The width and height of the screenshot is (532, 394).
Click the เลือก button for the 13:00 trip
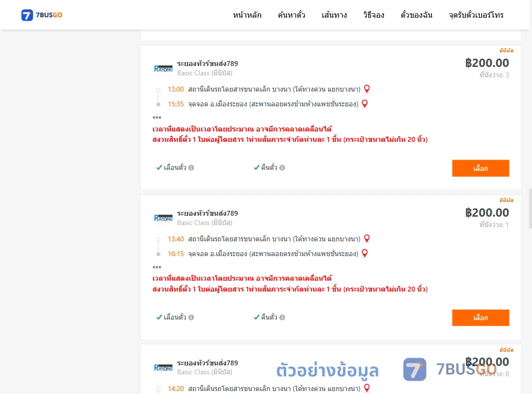480,168
